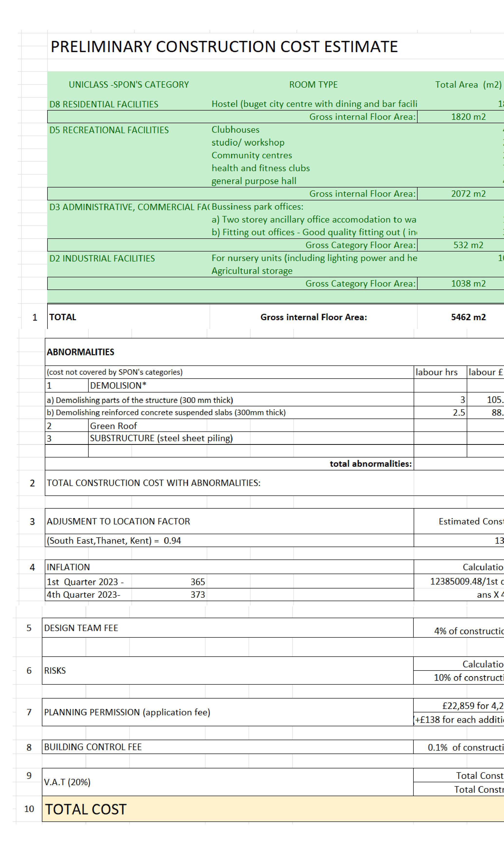Screen dimensions: 504x848
Task: Click the SUBSTRUCTURE (steel sheet piling) cell
Action: click(161, 438)
